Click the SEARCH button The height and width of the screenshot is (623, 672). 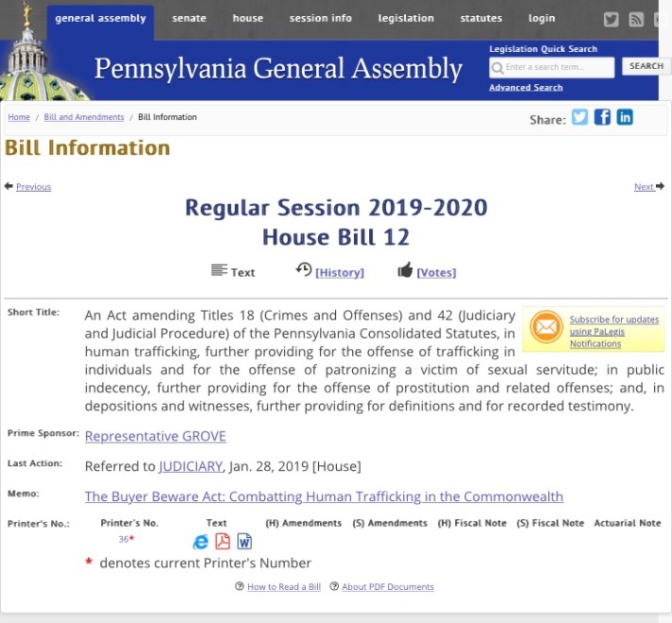pyautogui.click(x=646, y=66)
